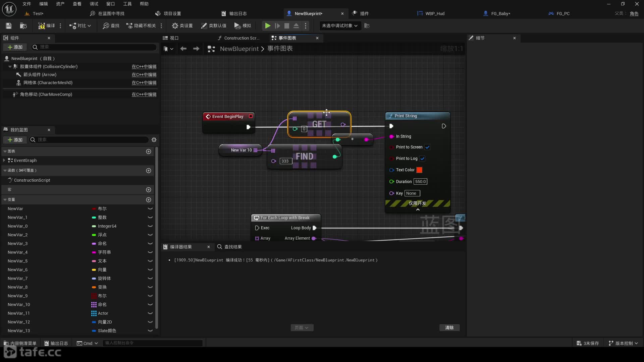Select 网格体 CharacterMesh0 component

(x=48, y=83)
